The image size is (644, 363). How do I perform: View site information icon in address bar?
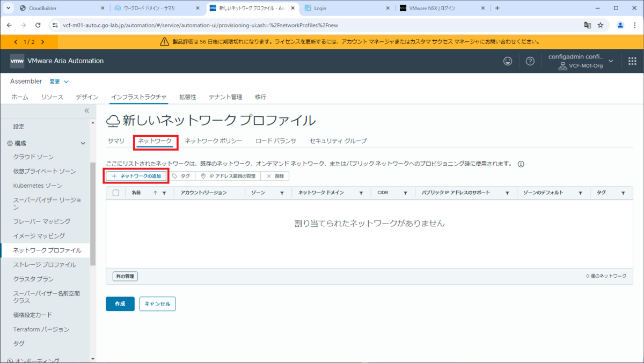point(55,25)
